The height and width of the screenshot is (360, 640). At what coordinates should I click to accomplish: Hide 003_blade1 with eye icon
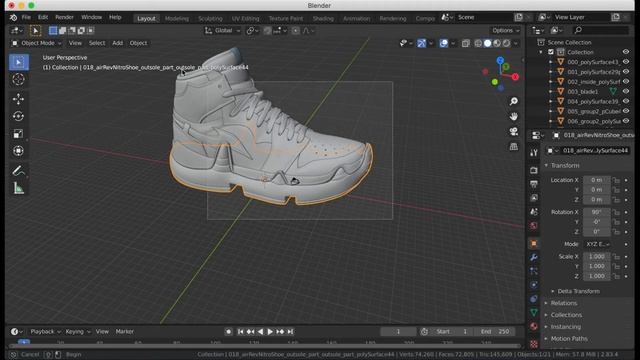626,91
